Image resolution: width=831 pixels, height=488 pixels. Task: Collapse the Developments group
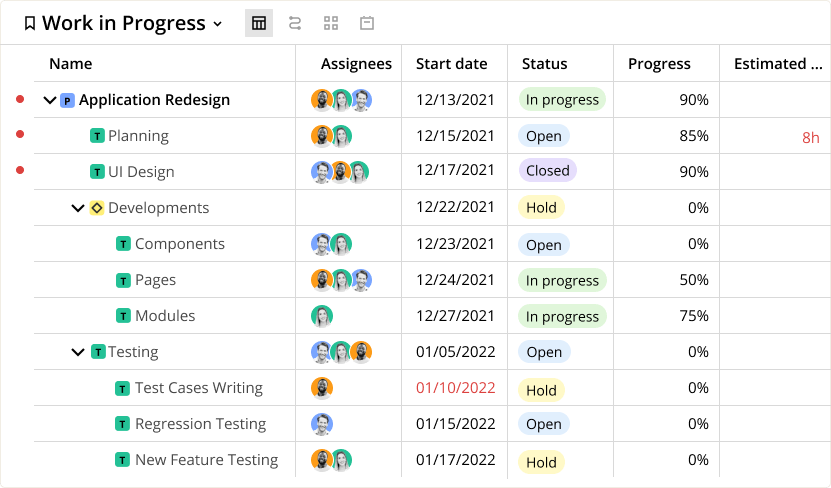pyautogui.click(x=78, y=208)
